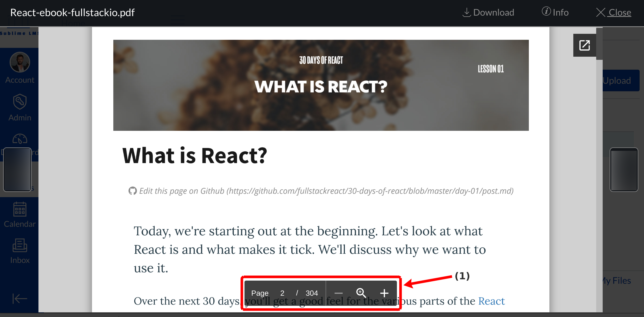
Task: Zoom out with the minus button
Action: coord(338,293)
